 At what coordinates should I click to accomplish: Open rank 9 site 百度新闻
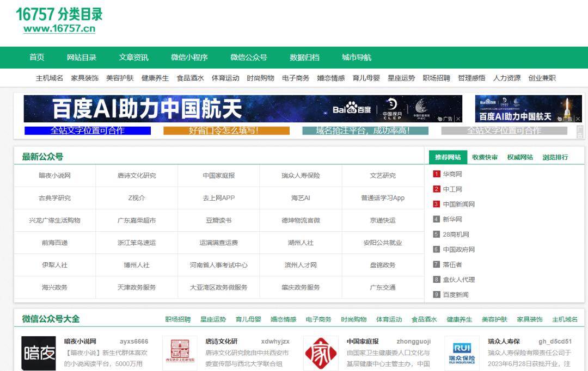pos(456,295)
